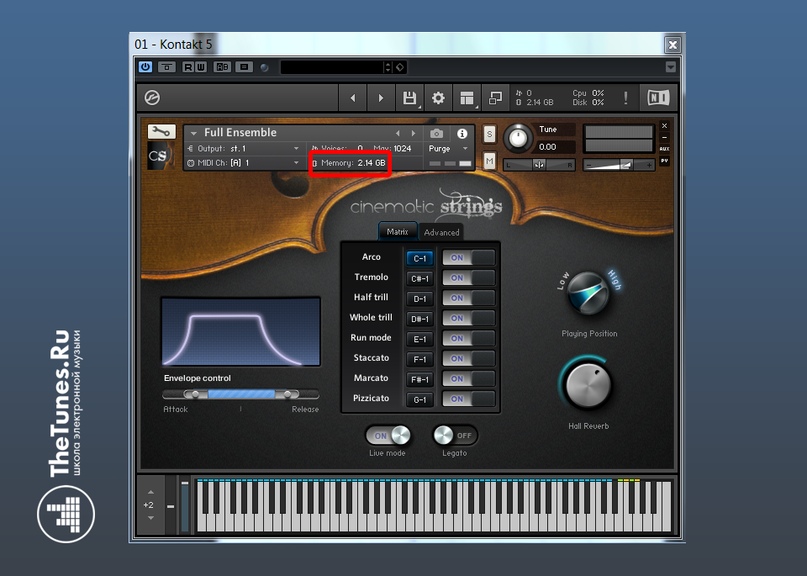Toggle the Whole trill ON switch
This screenshot has height=576, width=807.
pyautogui.click(x=468, y=318)
